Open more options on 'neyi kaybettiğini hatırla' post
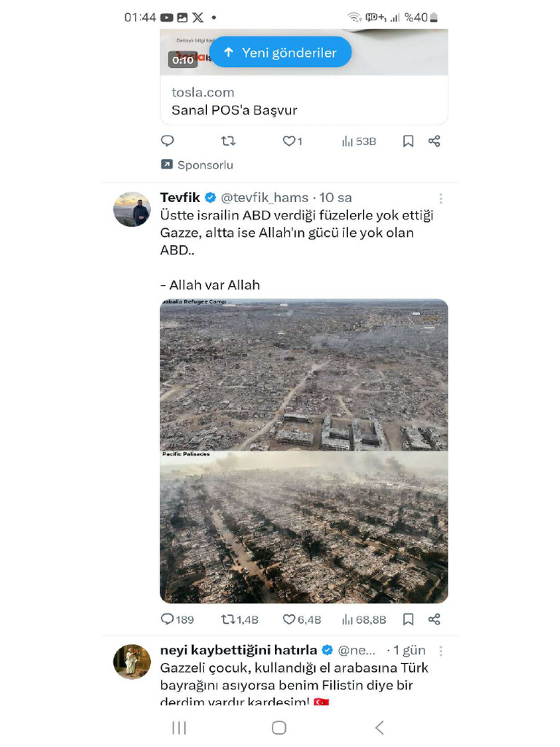This screenshot has width=560, height=747. (x=440, y=651)
